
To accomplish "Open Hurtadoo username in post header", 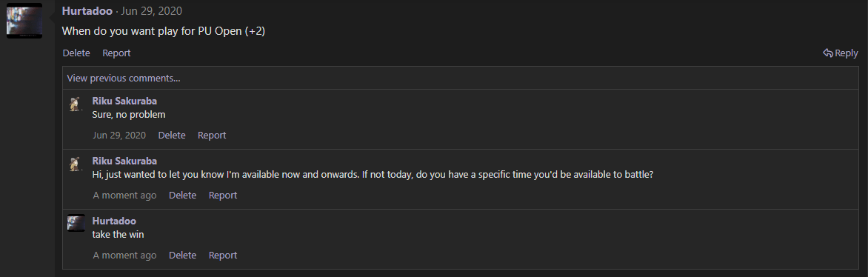I will [87, 11].
